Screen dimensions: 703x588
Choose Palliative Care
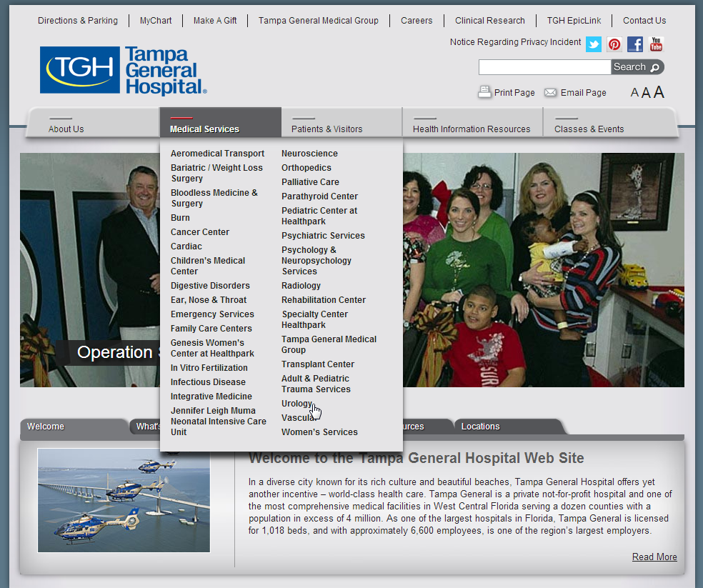pos(310,182)
